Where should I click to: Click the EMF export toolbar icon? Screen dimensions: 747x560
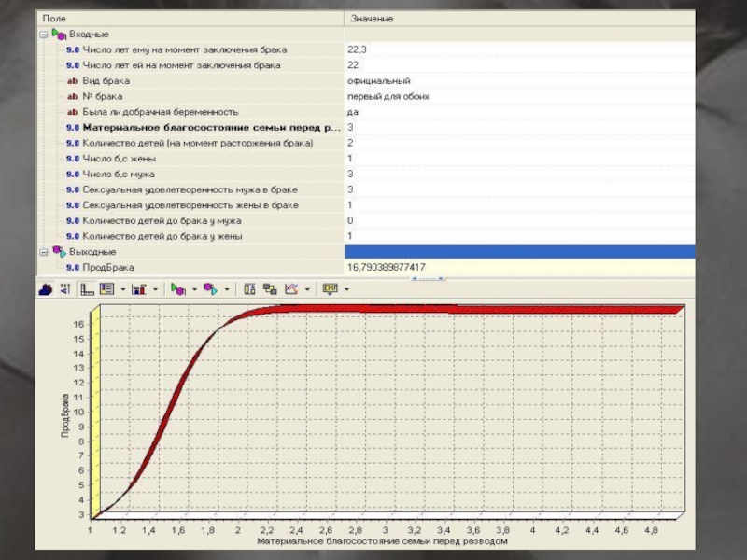(330, 289)
